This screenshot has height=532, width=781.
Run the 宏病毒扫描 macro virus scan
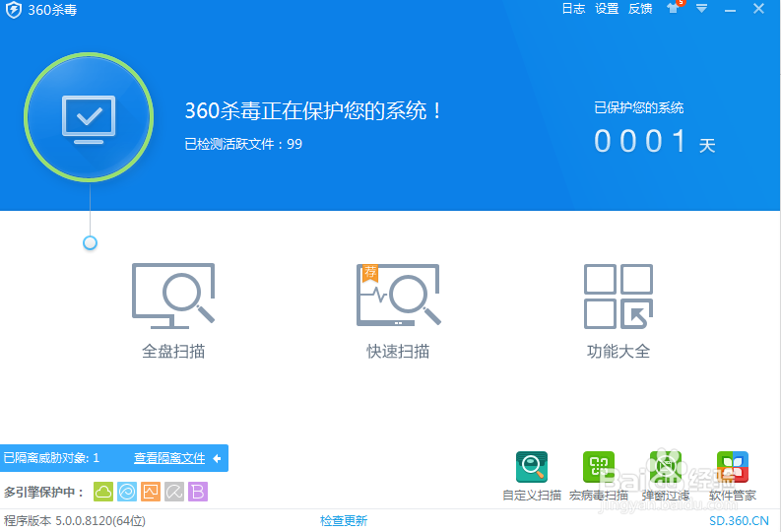coord(598,476)
